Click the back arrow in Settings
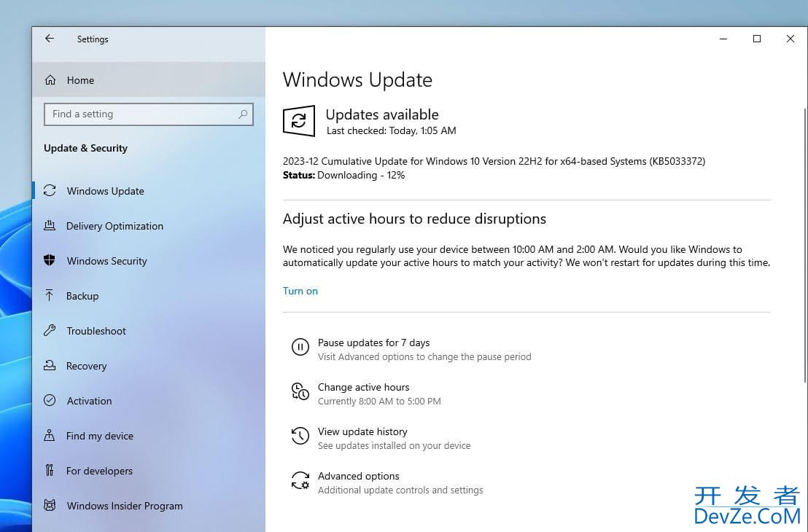This screenshot has width=808, height=532. coord(50,39)
